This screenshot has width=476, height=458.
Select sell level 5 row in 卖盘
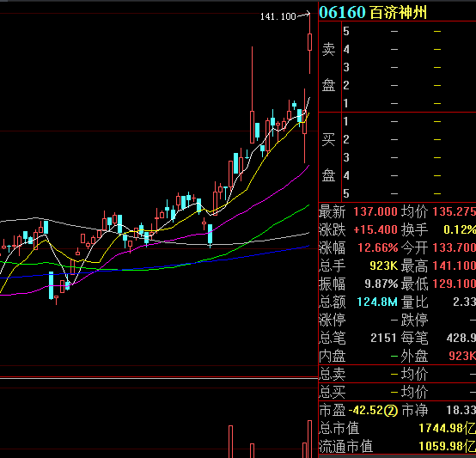[409, 31]
